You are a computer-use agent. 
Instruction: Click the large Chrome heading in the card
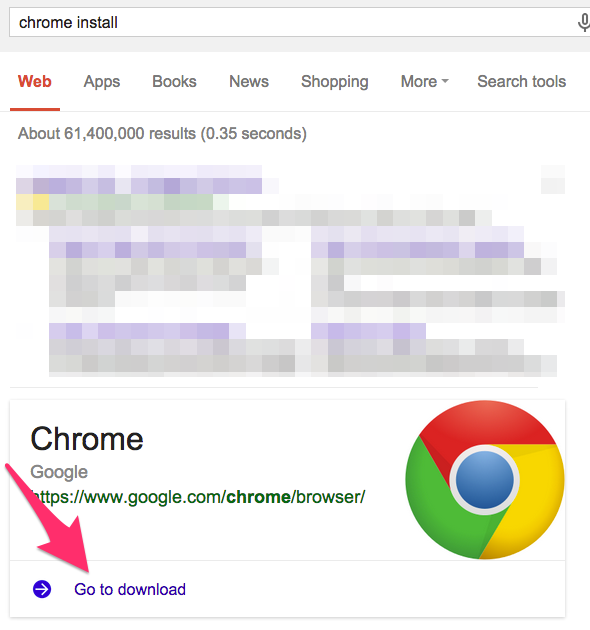click(x=87, y=439)
